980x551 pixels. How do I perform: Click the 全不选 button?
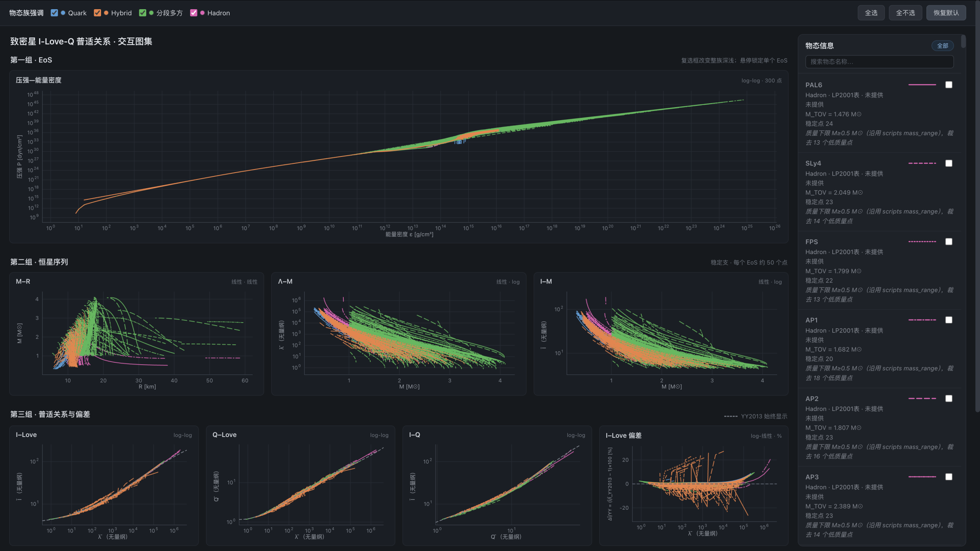[905, 13]
